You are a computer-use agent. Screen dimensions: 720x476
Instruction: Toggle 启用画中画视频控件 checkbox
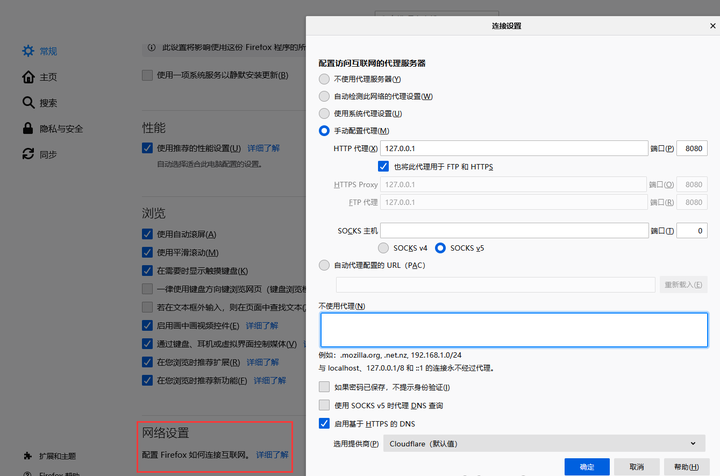point(147,325)
